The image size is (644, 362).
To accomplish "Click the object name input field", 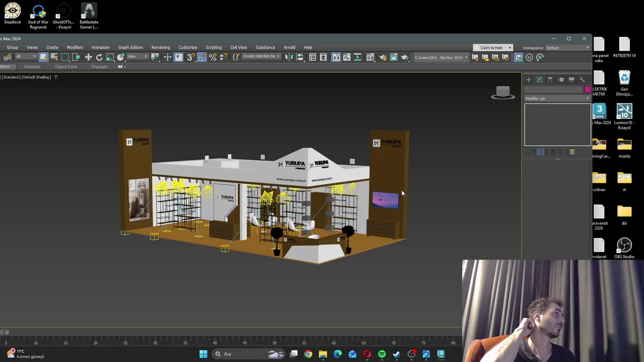I will click(553, 89).
